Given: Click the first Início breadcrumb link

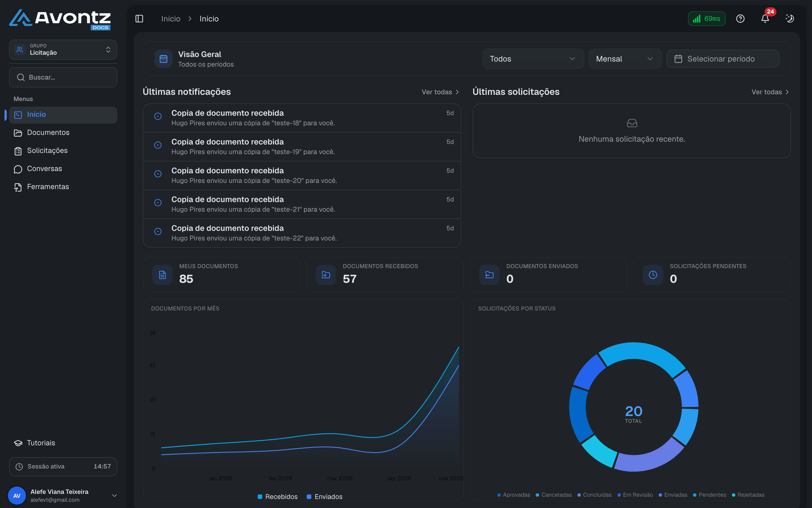Looking at the screenshot, I should (x=170, y=19).
